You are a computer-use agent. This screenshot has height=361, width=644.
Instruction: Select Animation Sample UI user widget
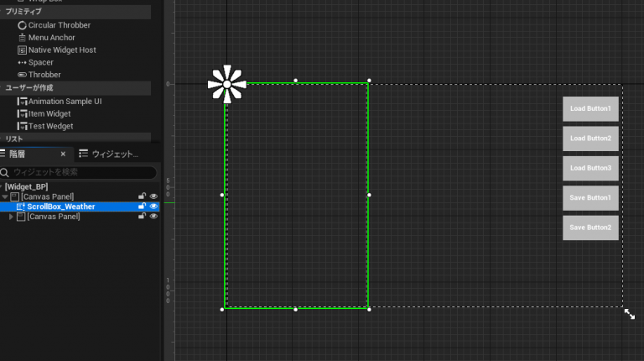65,102
